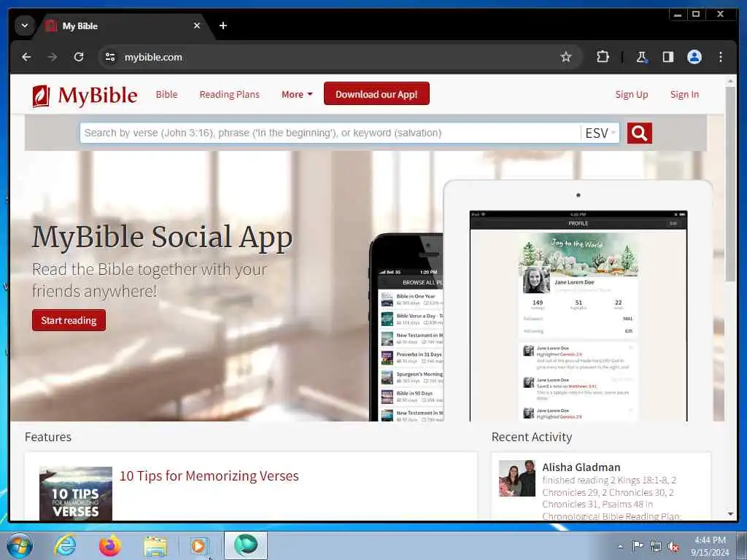Click Download our App! button
Viewport: 747px width, 560px height.
click(376, 94)
